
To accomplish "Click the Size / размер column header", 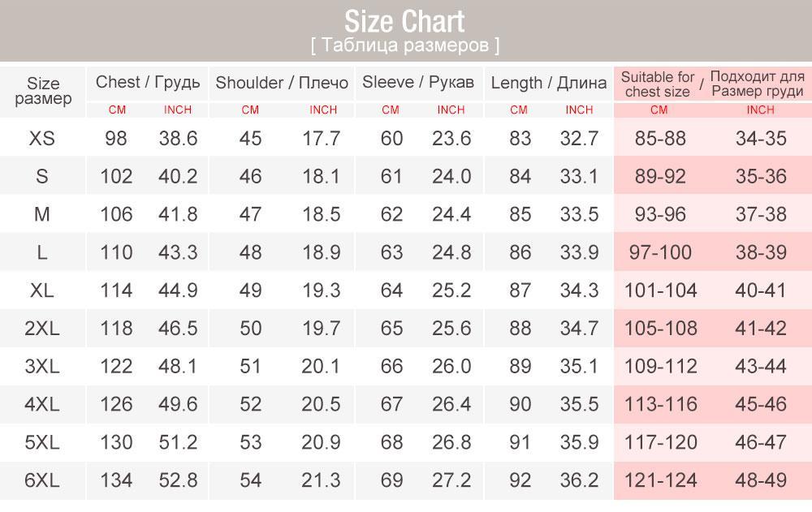I will click(x=43, y=91).
